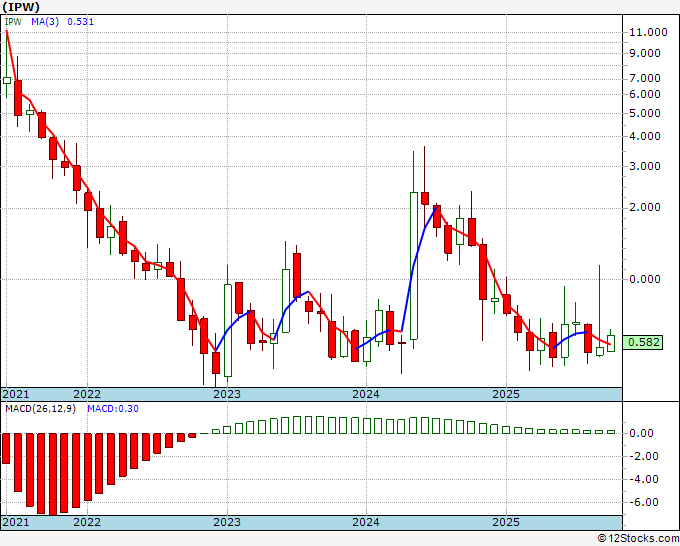Click the tall green candlestick after 2024 spike
680x546 pixels.
tap(414, 265)
